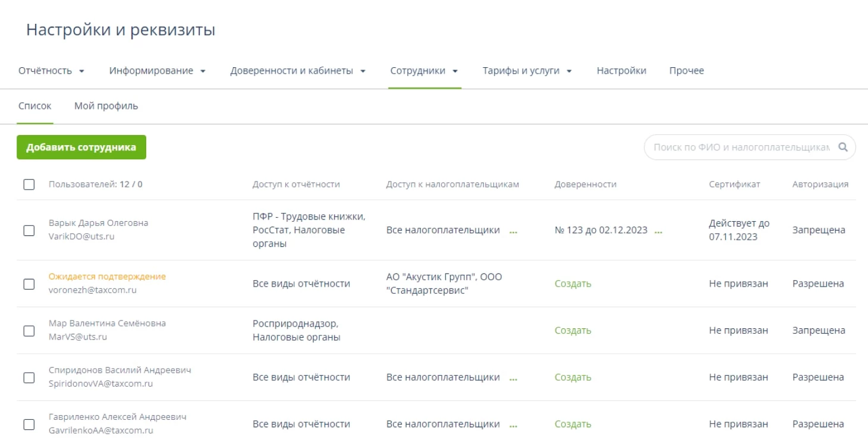Click the Авторизация column header
This screenshot has height=446, width=868.
click(x=820, y=184)
